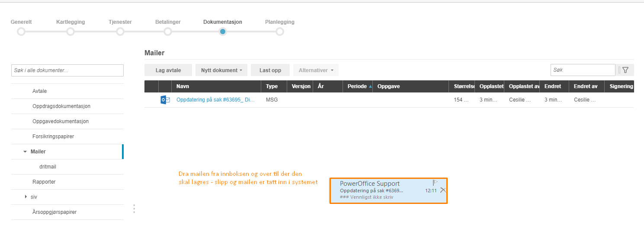The width and height of the screenshot is (644, 248).
Task: Expand the siv folder arrow
Action: click(26, 197)
